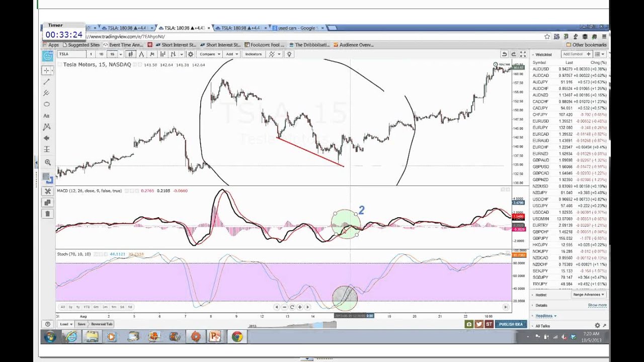This screenshot has height=362, width=644.
Task: Undo the last chart action
Action: click(504, 54)
